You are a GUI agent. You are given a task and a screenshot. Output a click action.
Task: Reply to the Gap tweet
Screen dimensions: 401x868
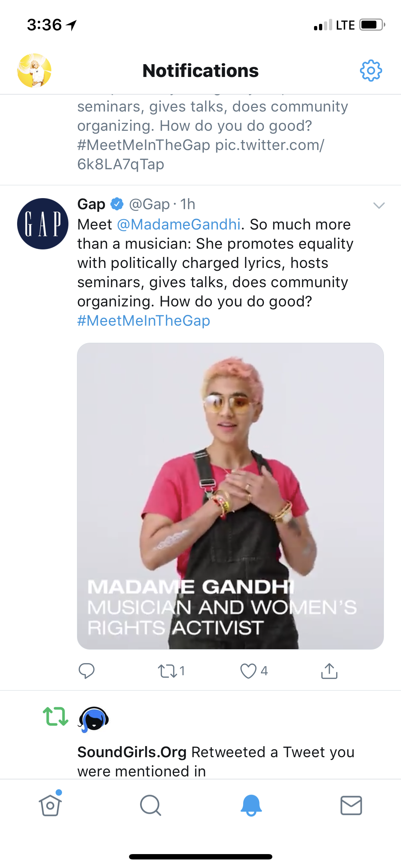86,671
